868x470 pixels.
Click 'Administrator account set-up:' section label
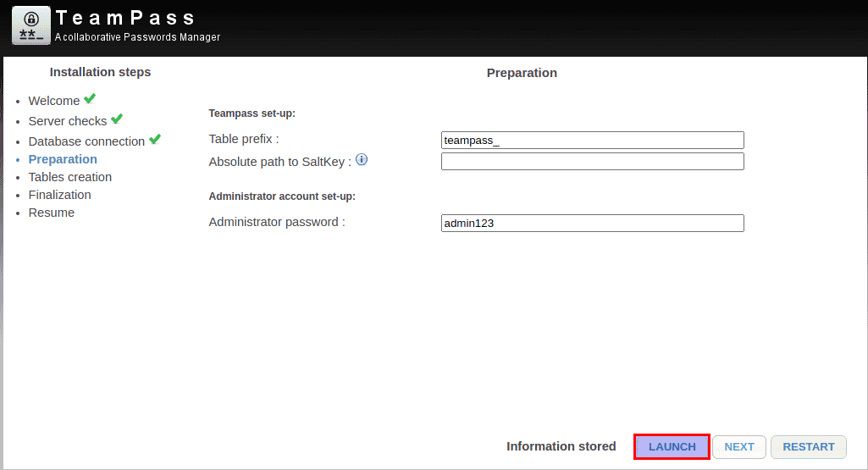282,196
